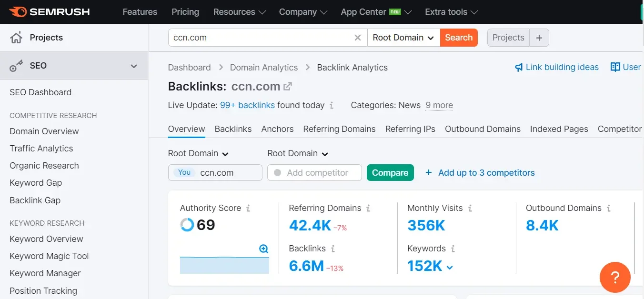Switch to the Backlinks tab
The width and height of the screenshot is (644, 299).
233,129
